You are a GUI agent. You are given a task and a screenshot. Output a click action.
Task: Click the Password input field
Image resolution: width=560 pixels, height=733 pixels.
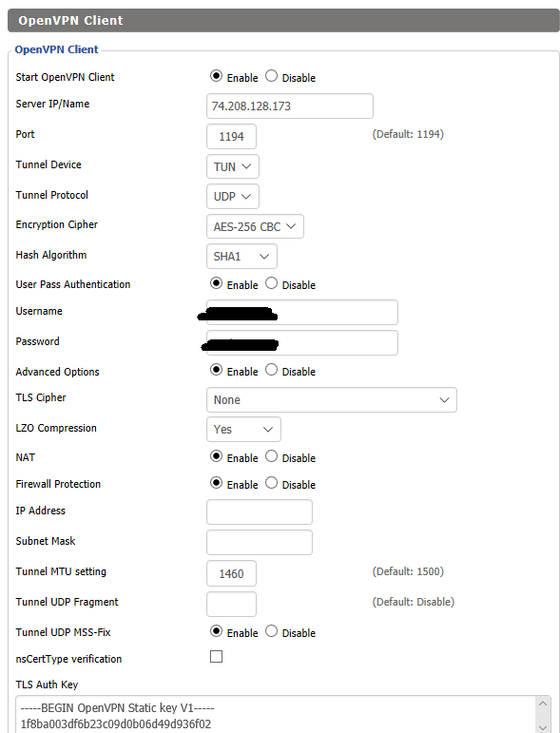[x=302, y=342]
